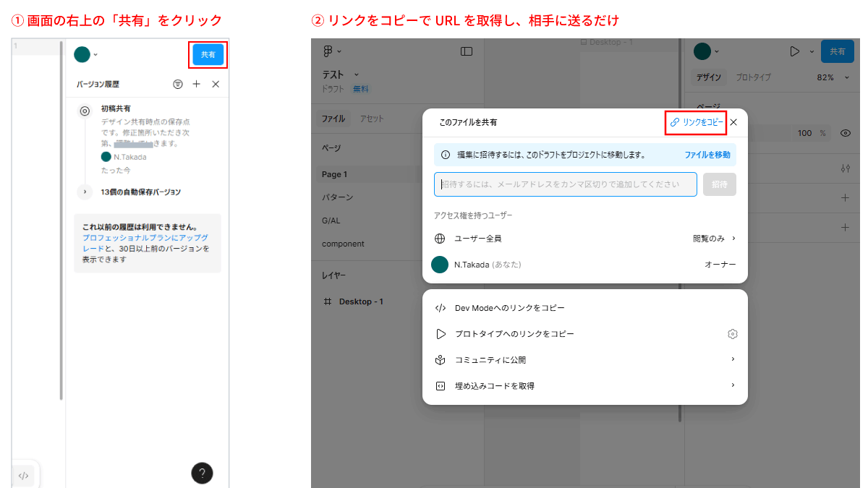This screenshot has height=488, width=868.
Task: Click リンクをコピー in the share dialog
Action: 697,123
